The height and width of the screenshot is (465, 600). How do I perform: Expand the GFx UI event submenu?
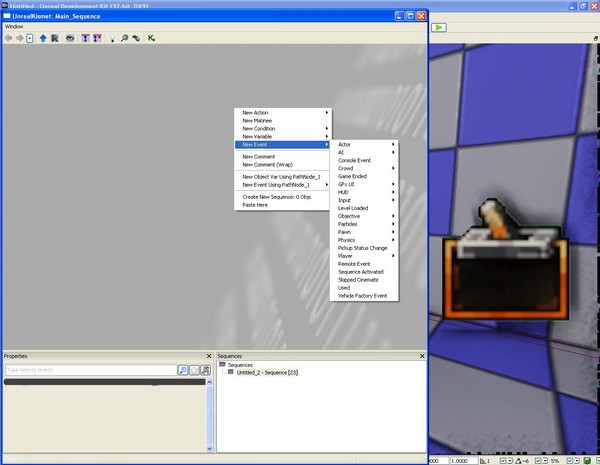[364, 184]
